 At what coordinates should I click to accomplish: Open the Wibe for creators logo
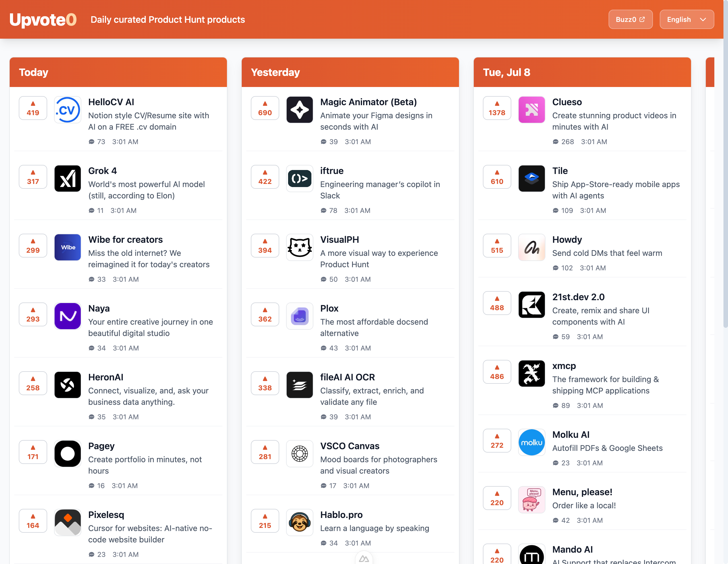pos(67,247)
